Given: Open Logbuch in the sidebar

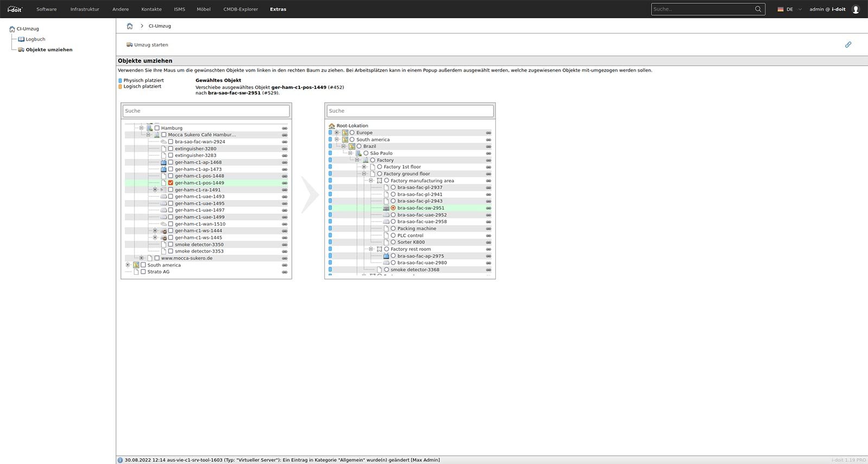Looking at the screenshot, I should pos(35,39).
